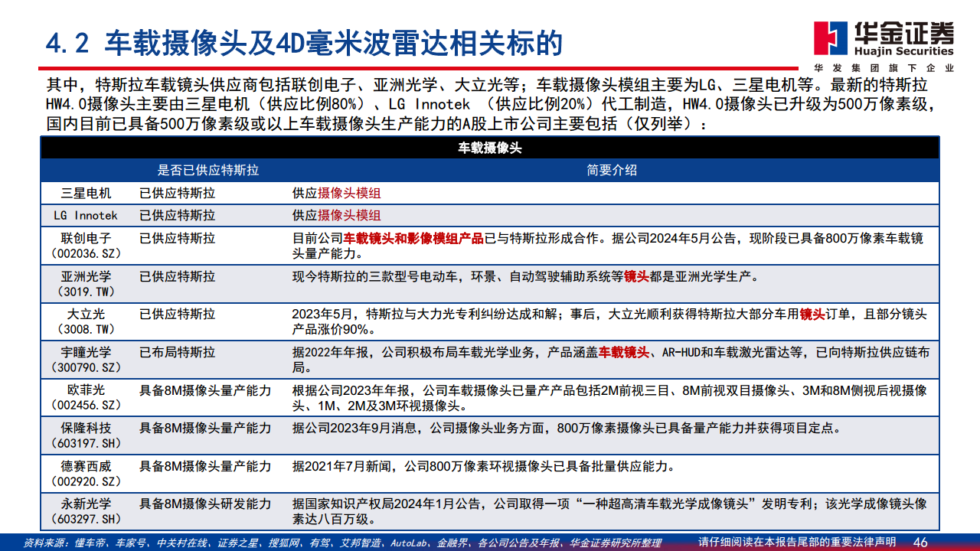Select the black 车载摄像头 table header banner
This screenshot has width=980, height=551.
tap(490, 147)
